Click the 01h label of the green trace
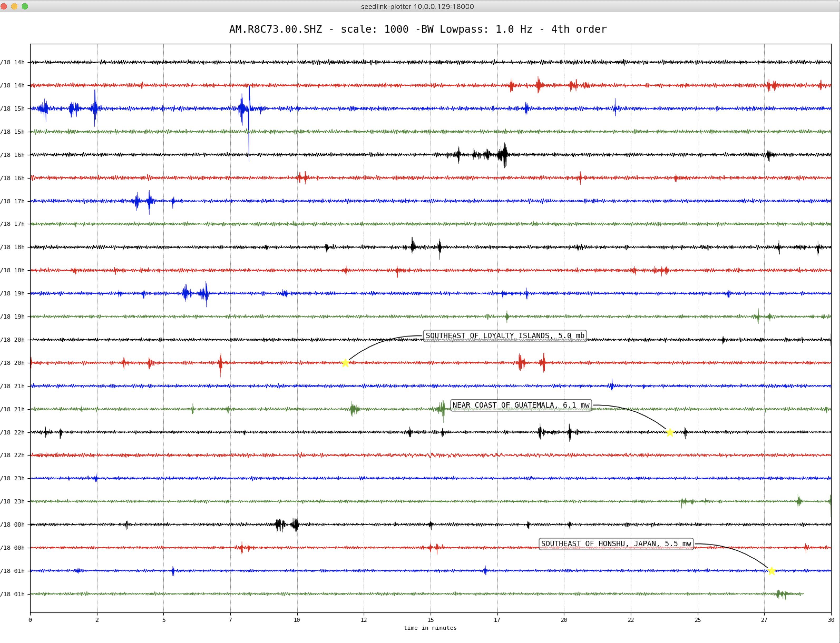 [12, 594]
